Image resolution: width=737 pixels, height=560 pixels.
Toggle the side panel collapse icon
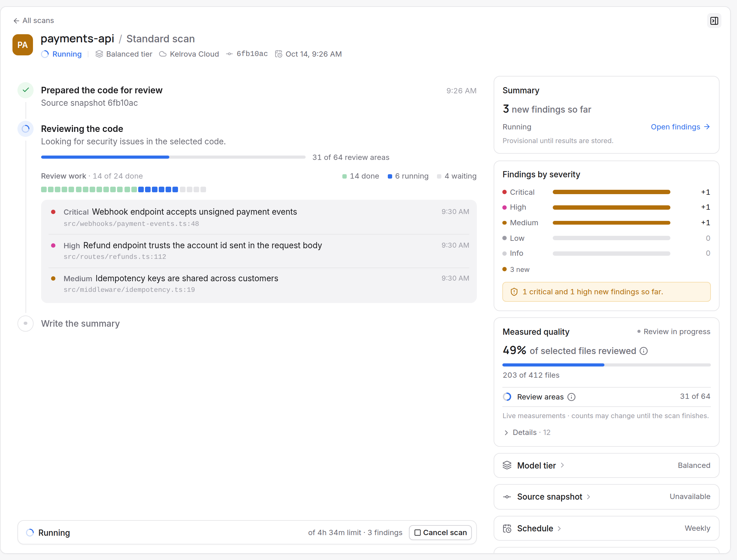point(714,21)
